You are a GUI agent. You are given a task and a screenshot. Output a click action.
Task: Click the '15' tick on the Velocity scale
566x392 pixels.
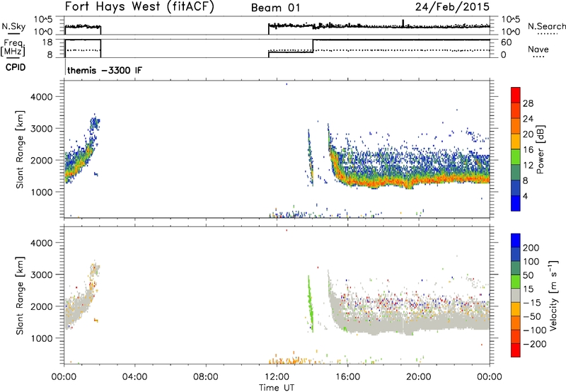tap(528, 289)
